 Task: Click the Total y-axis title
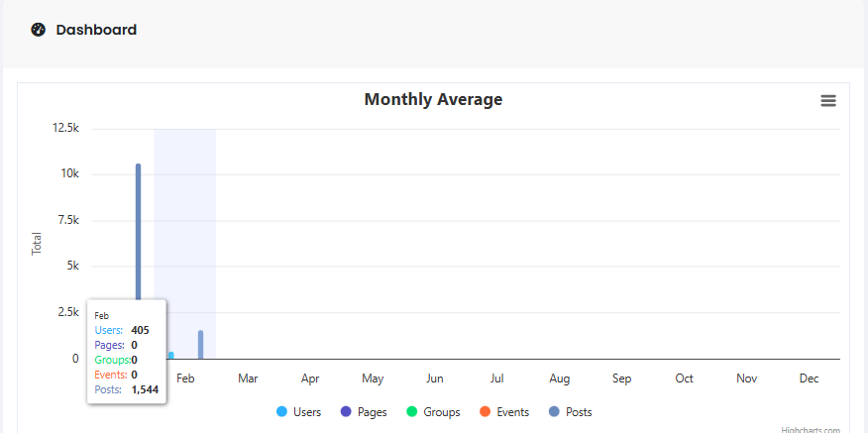[x=38, y=244]
